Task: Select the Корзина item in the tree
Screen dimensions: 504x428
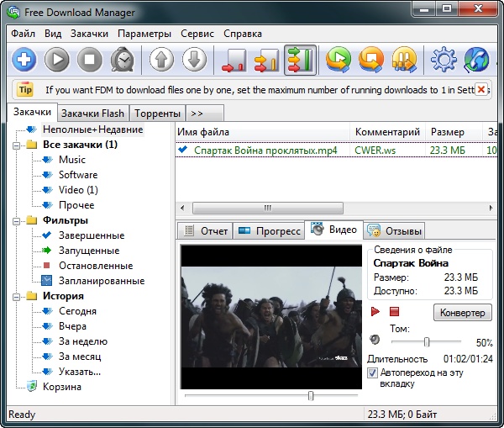Action: 62,387
